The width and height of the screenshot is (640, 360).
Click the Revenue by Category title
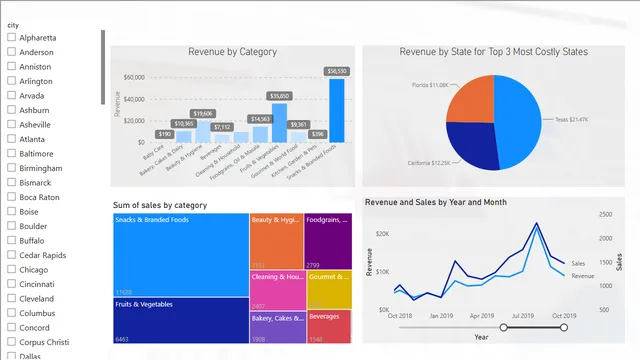click(x=232, y=52)
